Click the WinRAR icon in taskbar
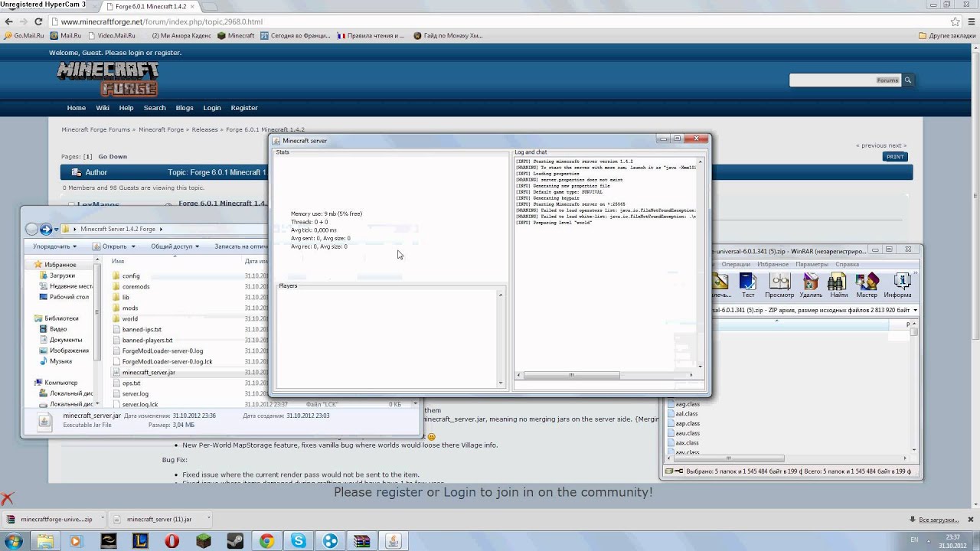This screenshot has width=980, height=551. 362,541
